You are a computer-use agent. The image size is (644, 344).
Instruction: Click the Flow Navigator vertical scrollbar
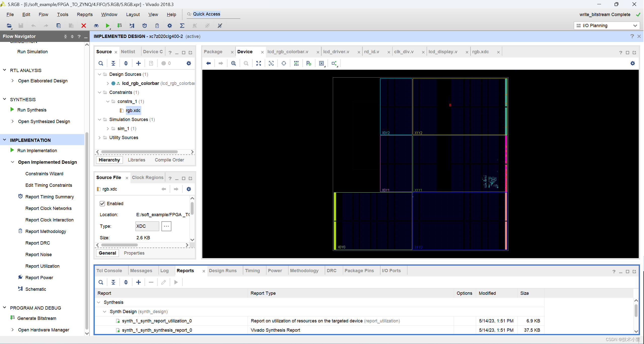point(87,231)
